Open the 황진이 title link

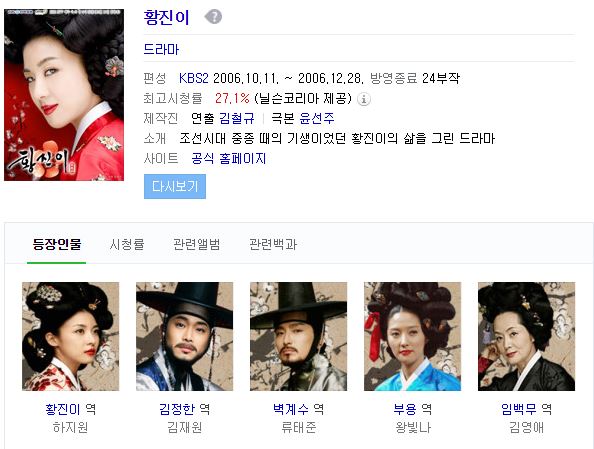[166, 17]
